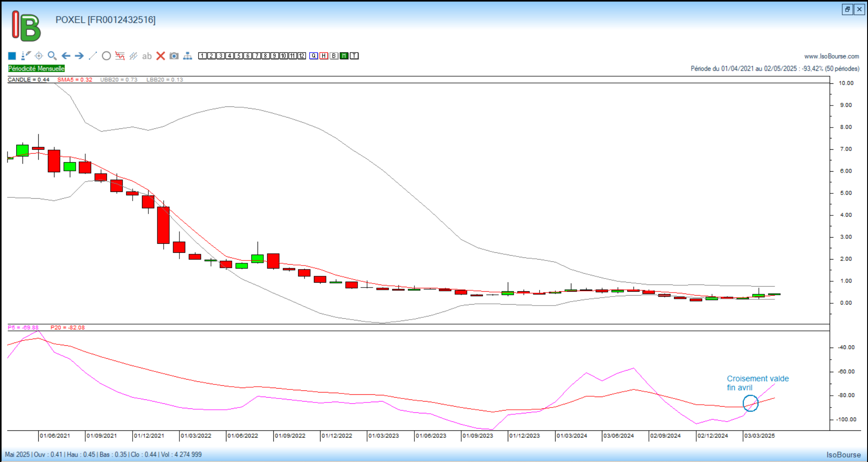Select the circle drawing tool

pos(106,56)
